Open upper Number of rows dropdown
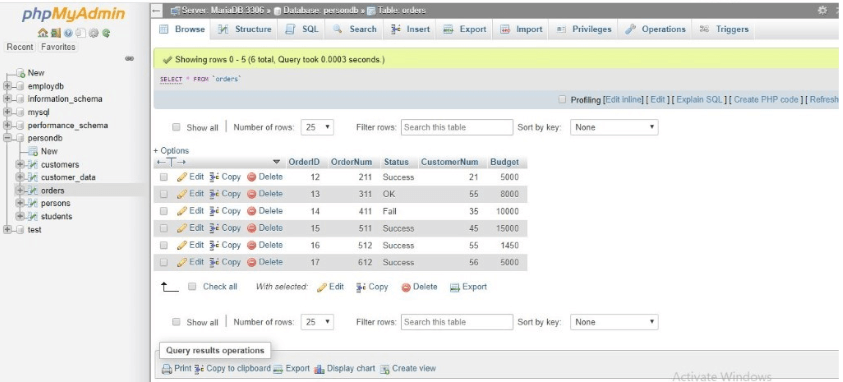 317,127
